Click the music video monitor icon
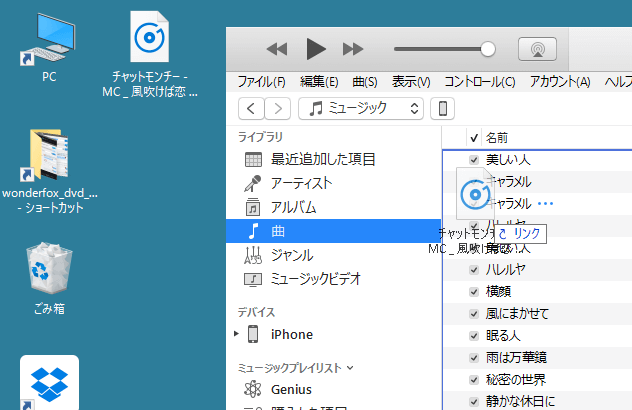The height and width of the screenshot is (410, 632). coord(253,279)
